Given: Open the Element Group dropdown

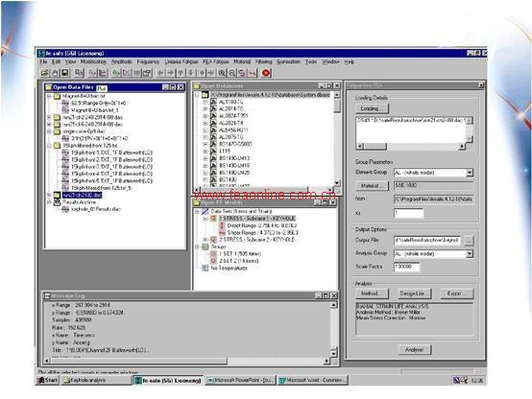Looking at the screenshot, I should [470, 173].
